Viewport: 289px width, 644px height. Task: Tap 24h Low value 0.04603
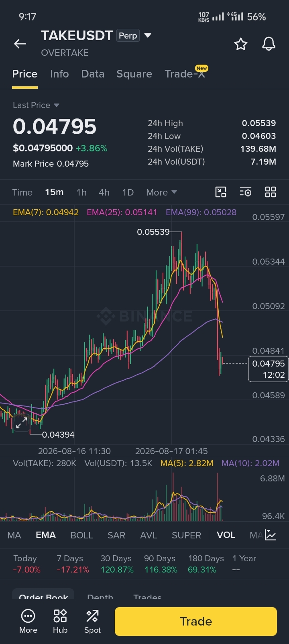(259, 136)
